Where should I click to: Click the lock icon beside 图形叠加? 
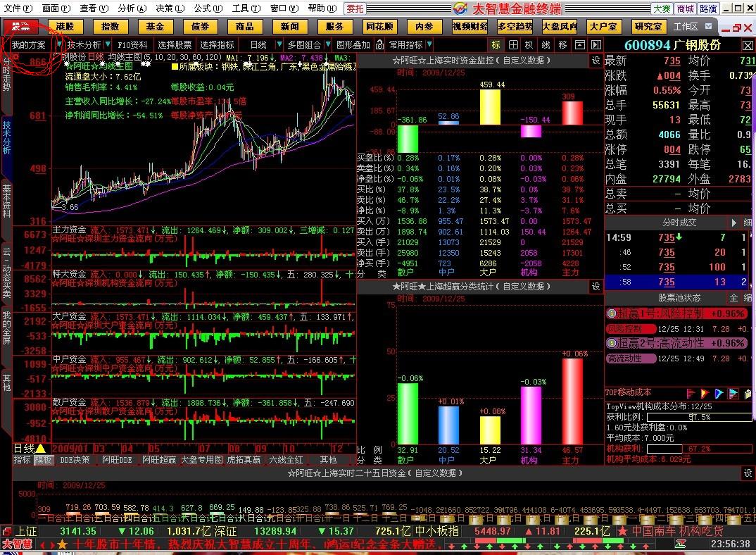[380, 45]
